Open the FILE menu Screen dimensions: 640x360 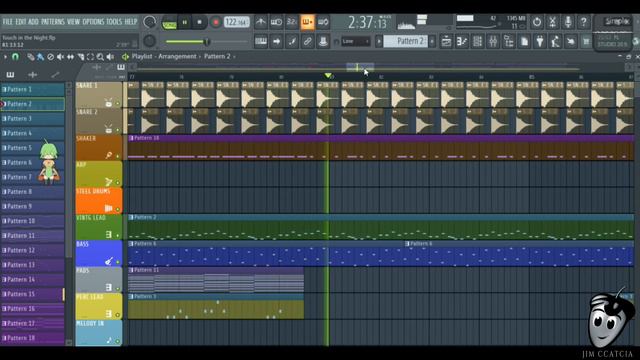8,22
